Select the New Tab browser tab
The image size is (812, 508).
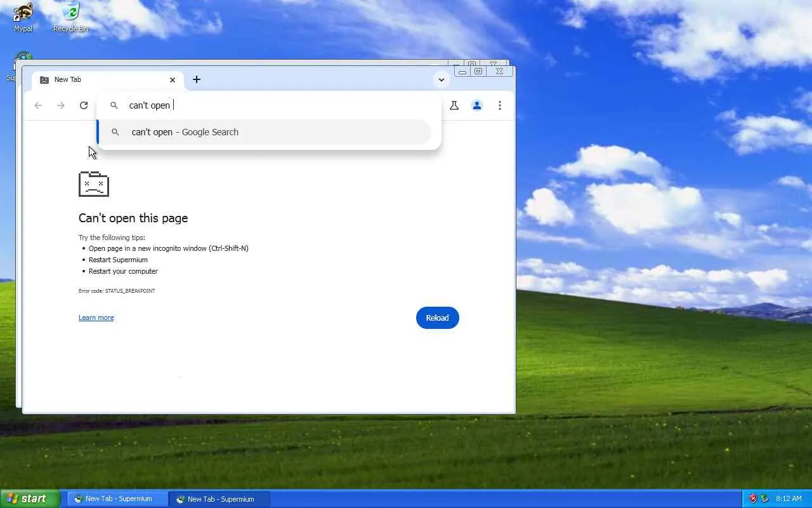tap(108, 80)
